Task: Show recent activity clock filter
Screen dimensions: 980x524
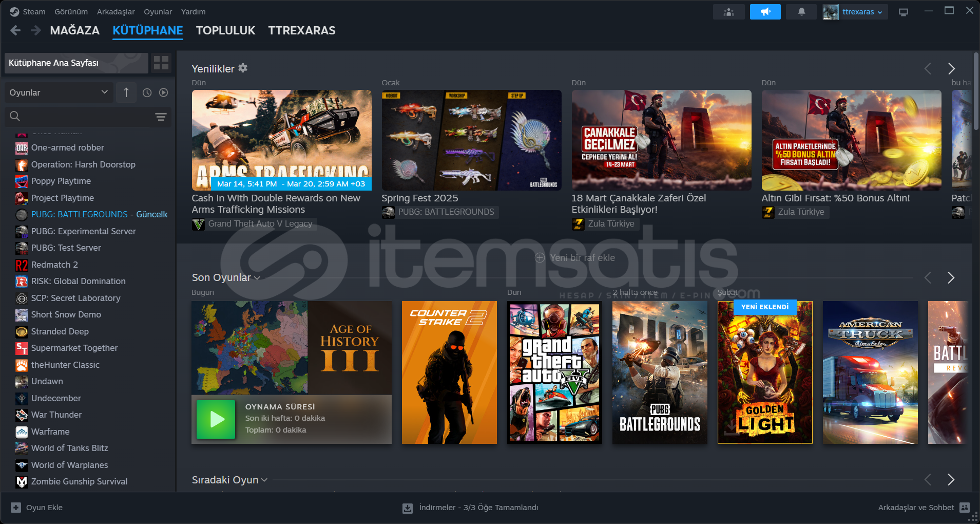Action: click(x=147, y=92)
